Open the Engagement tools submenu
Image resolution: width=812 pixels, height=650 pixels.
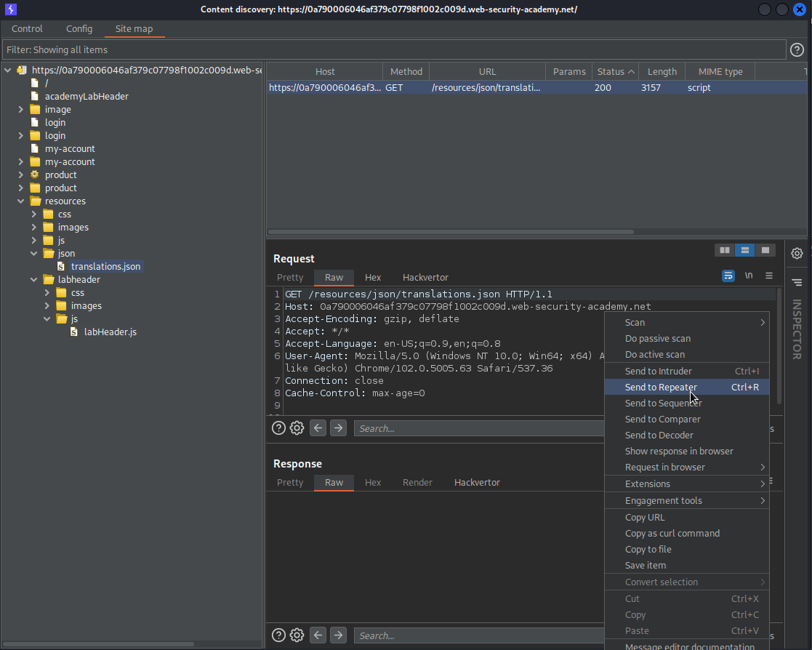[x=687, y=500]
